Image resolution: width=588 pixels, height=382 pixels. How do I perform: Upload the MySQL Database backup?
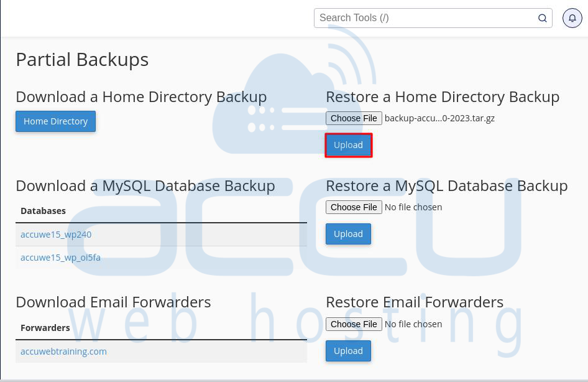coord(348,234)
